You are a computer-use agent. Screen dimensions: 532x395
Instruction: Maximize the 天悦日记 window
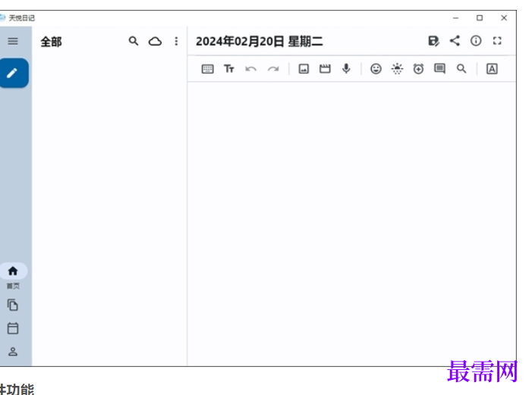tap(480, 18)
